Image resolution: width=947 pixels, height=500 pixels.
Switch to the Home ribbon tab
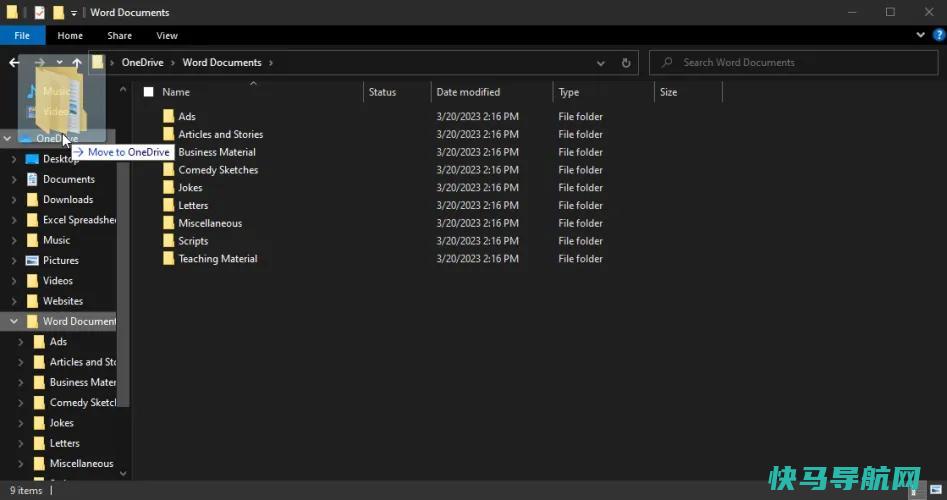tap(70, 36)
